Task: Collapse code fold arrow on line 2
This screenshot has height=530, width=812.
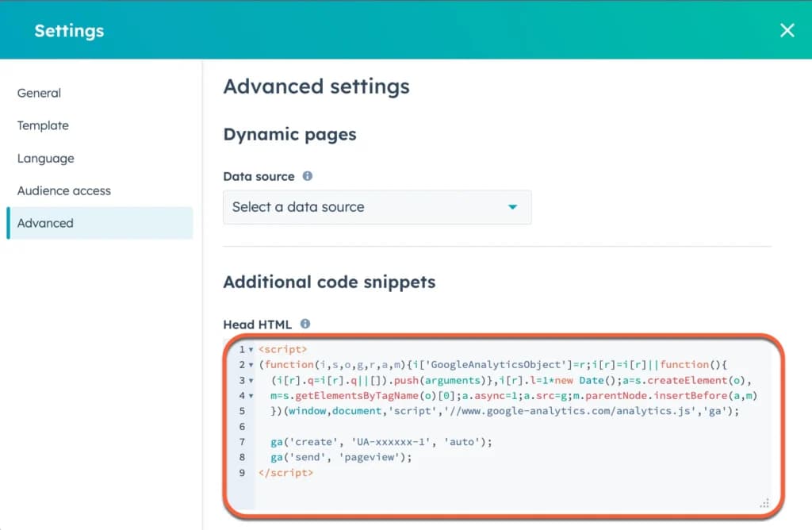Action: pos(251,365)
